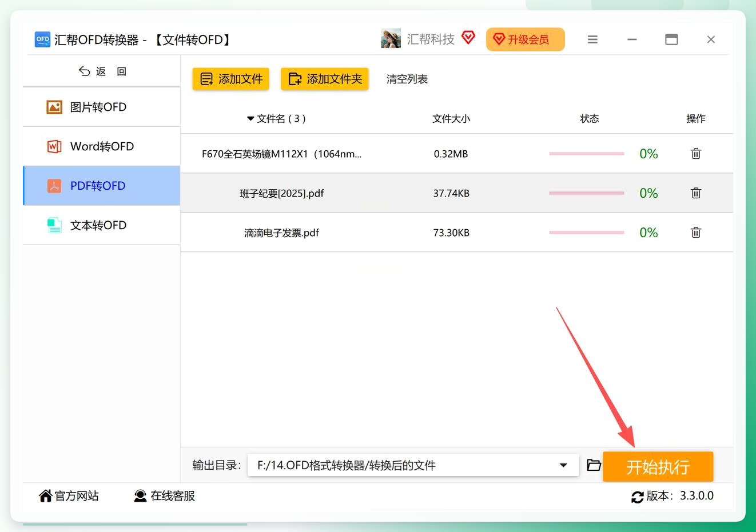Sort by 文件名 column header arrow
This screenshot has width=756, height=532.
pos(250,118)
